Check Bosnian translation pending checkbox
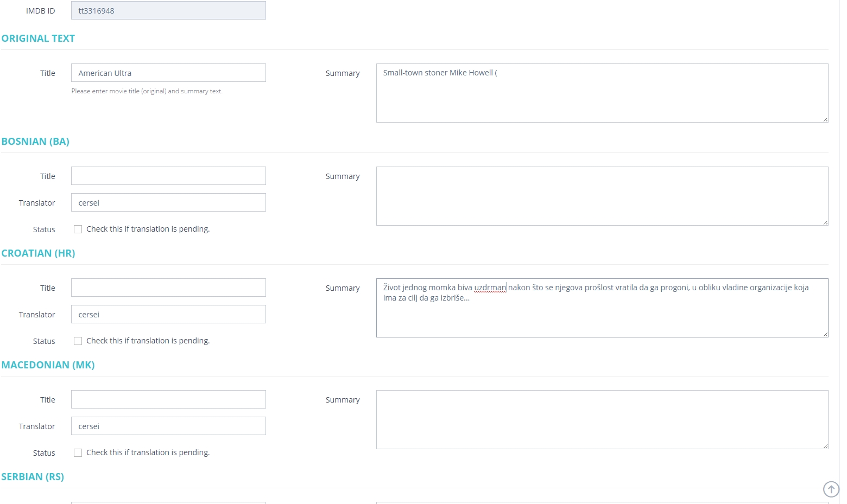Image resolution: width=847 pixels, height=504 pixels. 78,229
